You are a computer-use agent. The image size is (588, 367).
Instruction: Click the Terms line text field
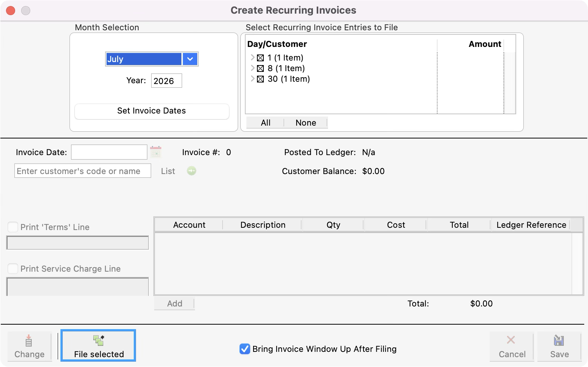pyautogui.click(x=77, y=243)
